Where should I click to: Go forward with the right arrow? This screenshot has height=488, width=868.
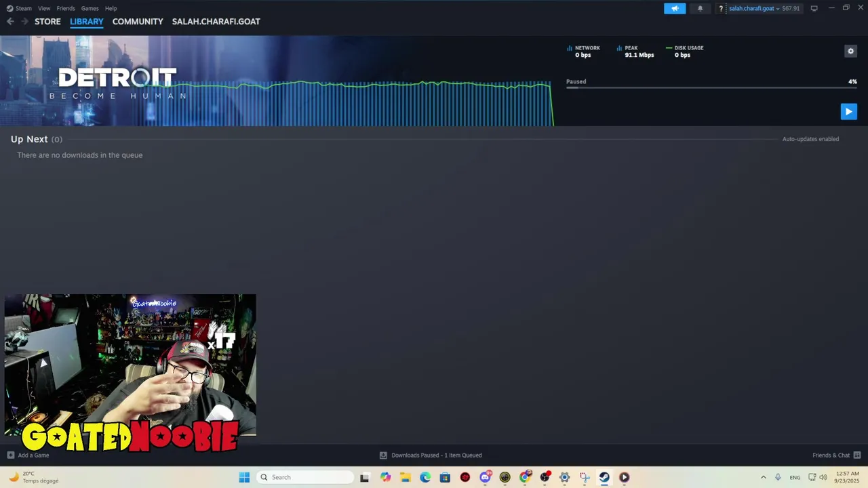pos(25,22)
